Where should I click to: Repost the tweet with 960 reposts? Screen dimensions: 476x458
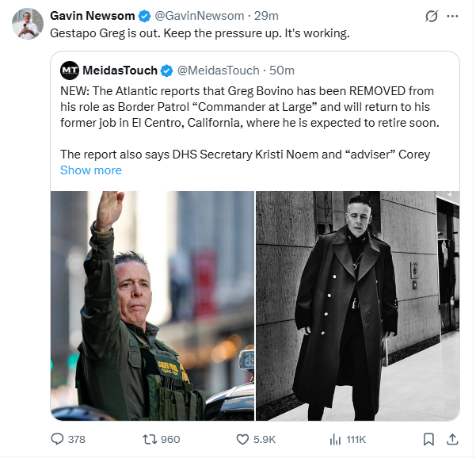click(150, 438)
